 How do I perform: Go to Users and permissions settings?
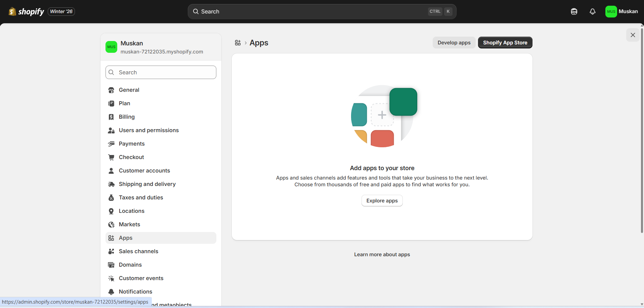(x=148, y=130)
